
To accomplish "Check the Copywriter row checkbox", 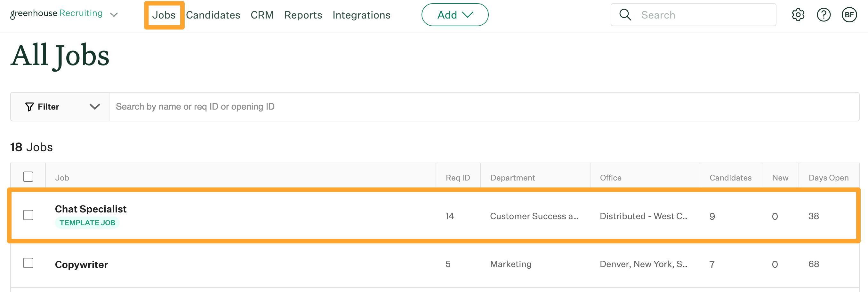I will tap(28, 263).
